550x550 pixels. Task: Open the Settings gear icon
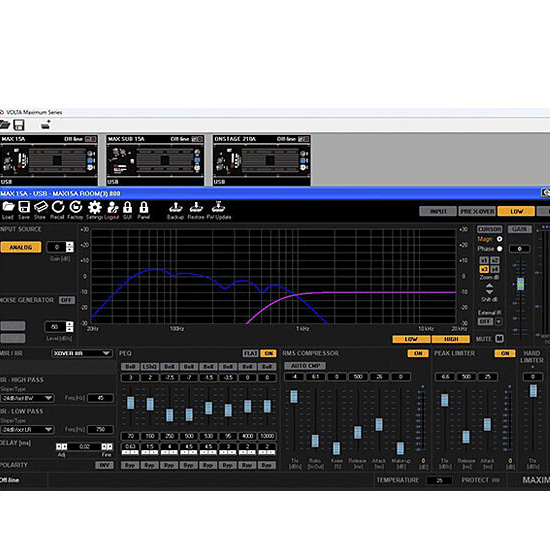point(95,207)
